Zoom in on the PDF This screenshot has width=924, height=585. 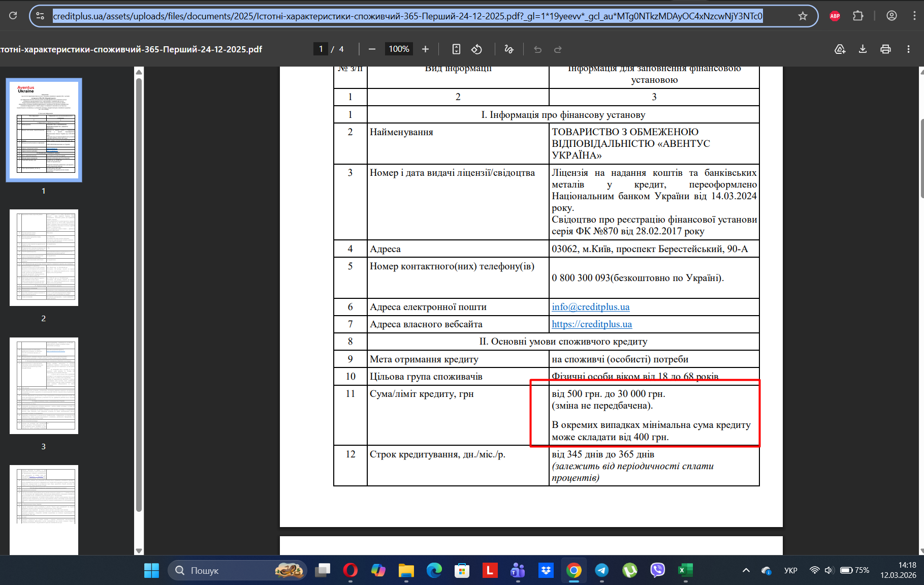point(426,49)
